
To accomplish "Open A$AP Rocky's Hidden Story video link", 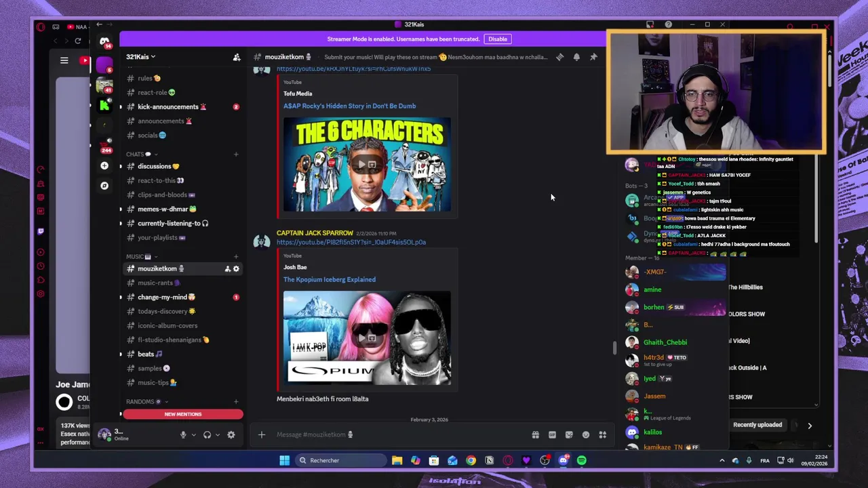I will tap(349, 106).
